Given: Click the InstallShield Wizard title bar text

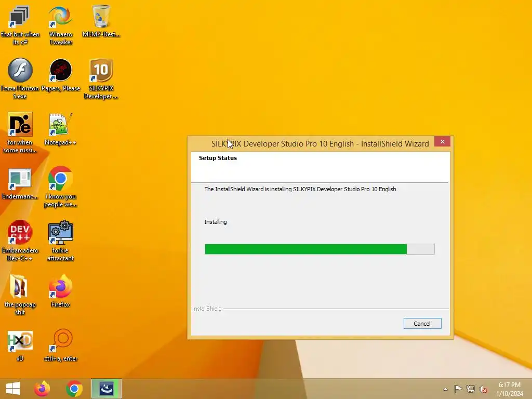Looking at the screenshot, I should (x=320, y=144).
